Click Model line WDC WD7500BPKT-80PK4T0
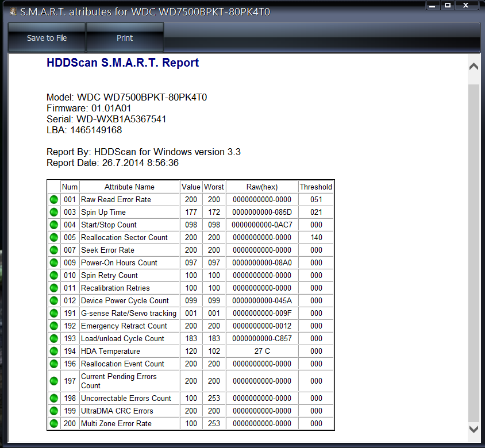This screenshot has width=485, height=448. 127,98
